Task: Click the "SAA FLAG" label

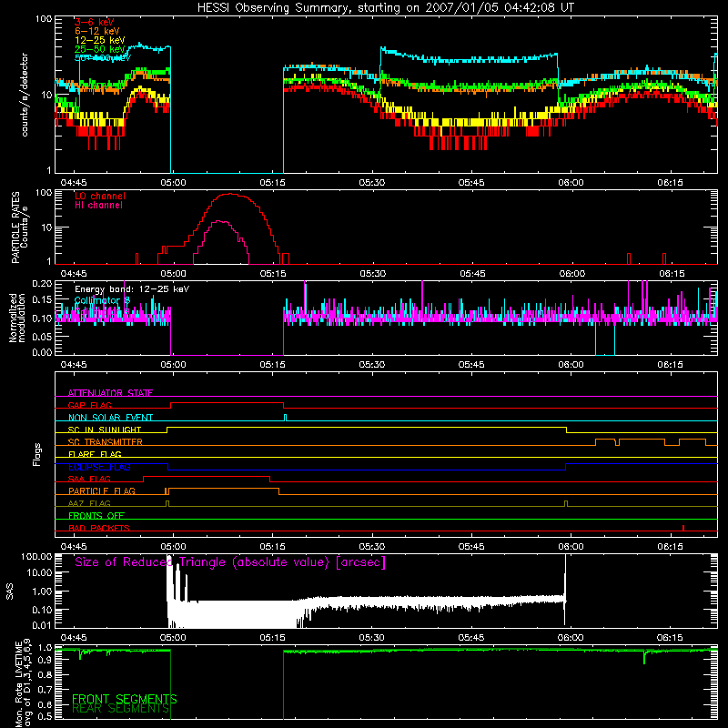Action: [x=89, y=479]
